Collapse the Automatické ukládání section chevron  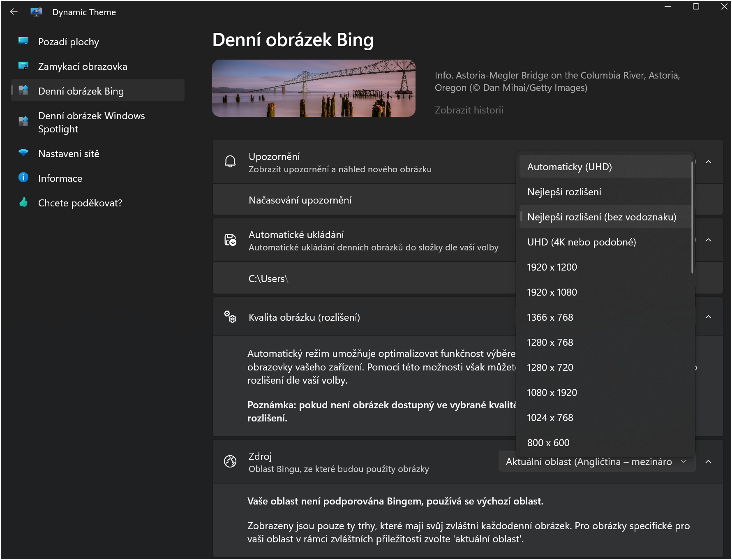(x=708, y=240)
